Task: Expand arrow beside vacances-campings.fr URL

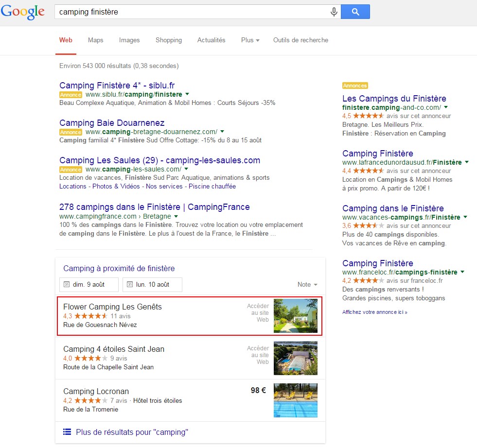Action: tap(465, 217)
